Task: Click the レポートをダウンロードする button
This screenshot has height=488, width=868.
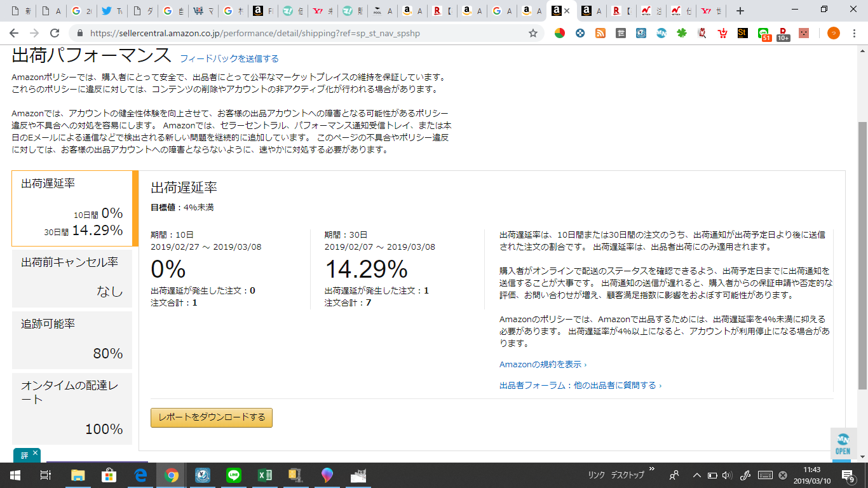Action: pyautogui.click(x=212, y=417)
